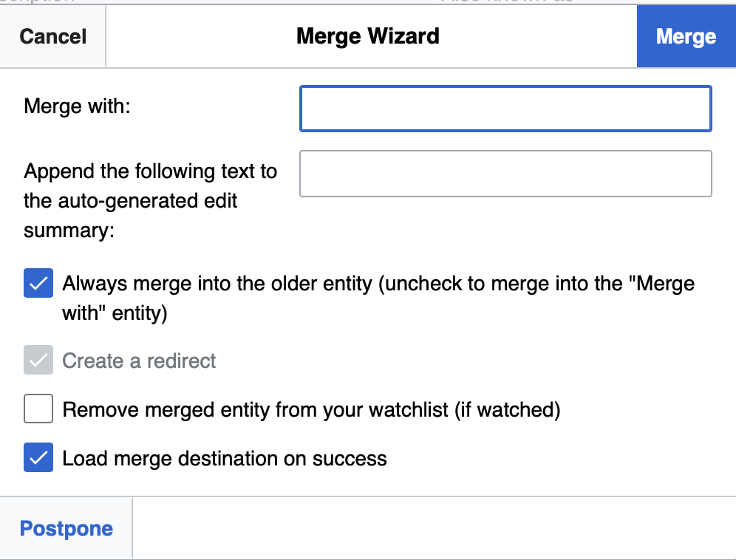The image size is (736, 560).
Task: Click the disabled "Create a redirect" checkbox
Action: pyautogui.click(x=38, y=361)
